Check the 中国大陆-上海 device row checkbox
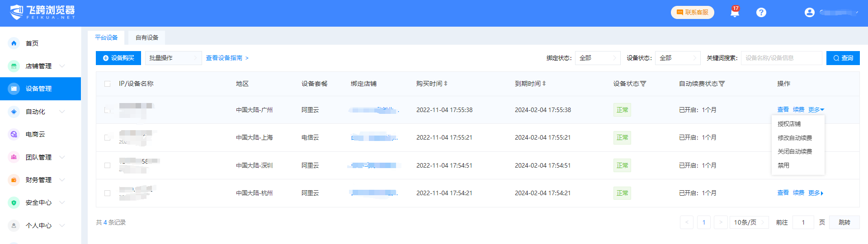Screen dimensions: 868x244 pyautogui.click(x=107, y=137)
